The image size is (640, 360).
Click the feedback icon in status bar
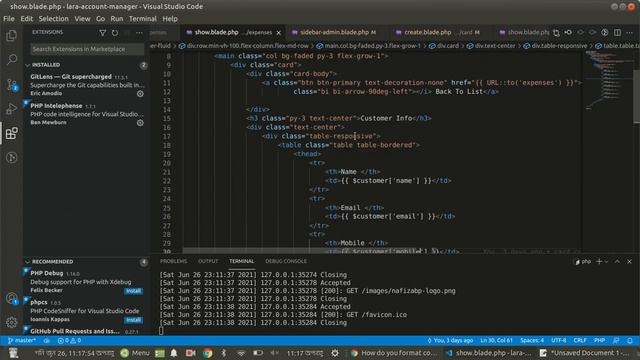(616, 340)
